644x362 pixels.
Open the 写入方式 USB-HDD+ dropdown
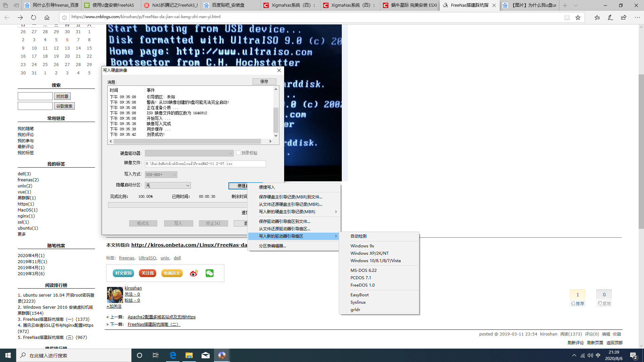coord(161,175)
